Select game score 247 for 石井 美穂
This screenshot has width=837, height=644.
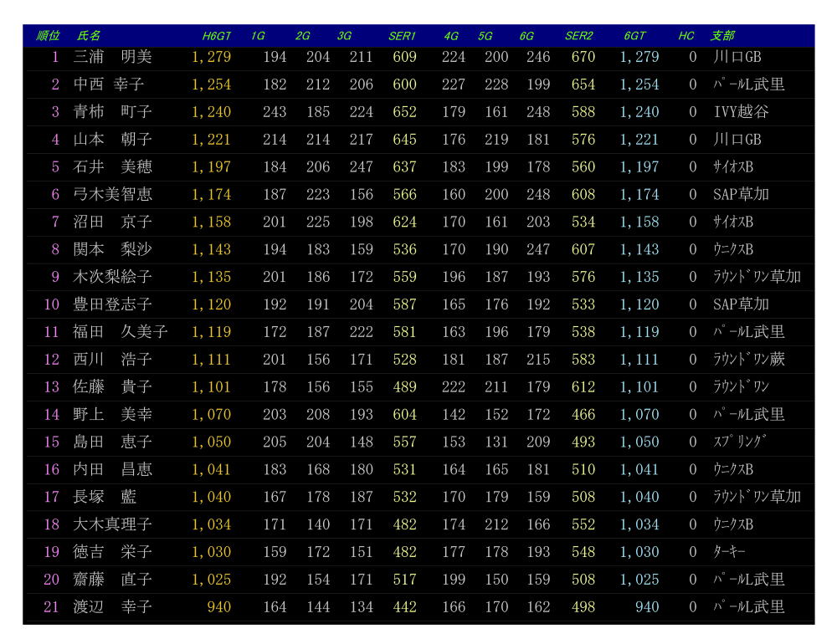(x=362, y=167)
